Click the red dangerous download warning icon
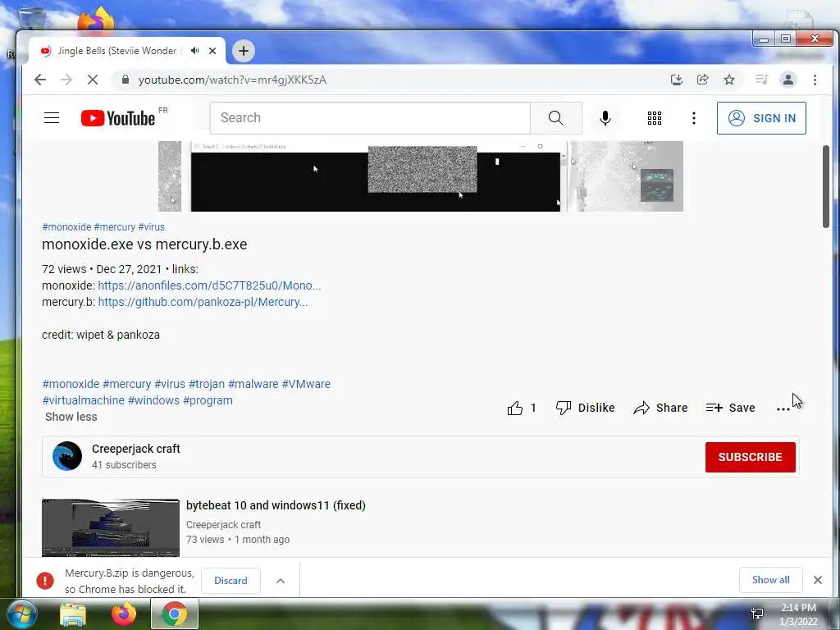The width and height of the screenshot is (840, 630). point(45,581)
